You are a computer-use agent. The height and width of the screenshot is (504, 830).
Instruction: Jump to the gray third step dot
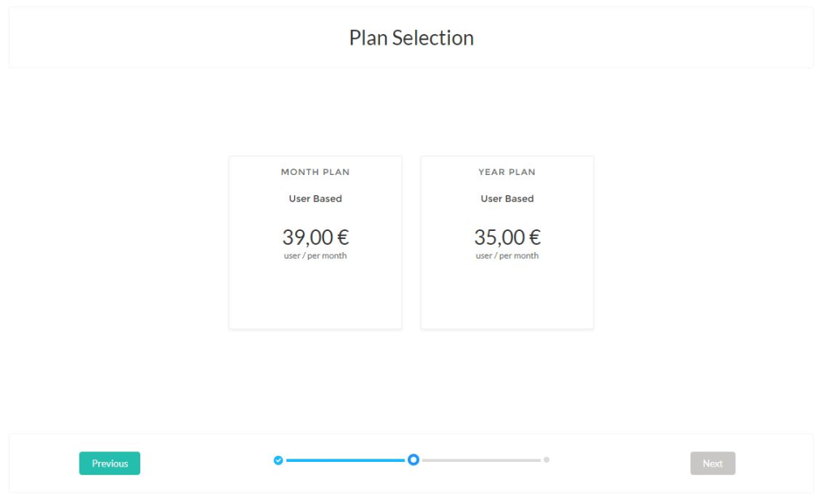(x=546, y=460)
